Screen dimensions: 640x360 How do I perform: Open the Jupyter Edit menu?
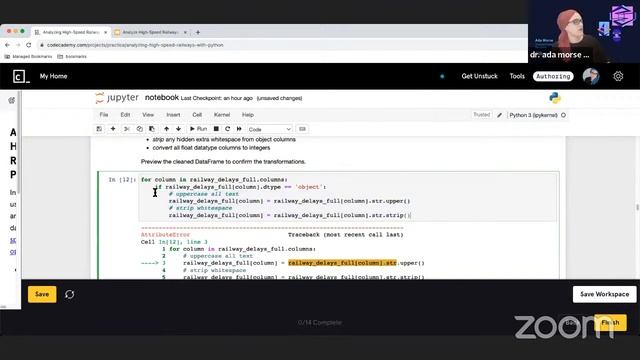[x=125, y=115]
